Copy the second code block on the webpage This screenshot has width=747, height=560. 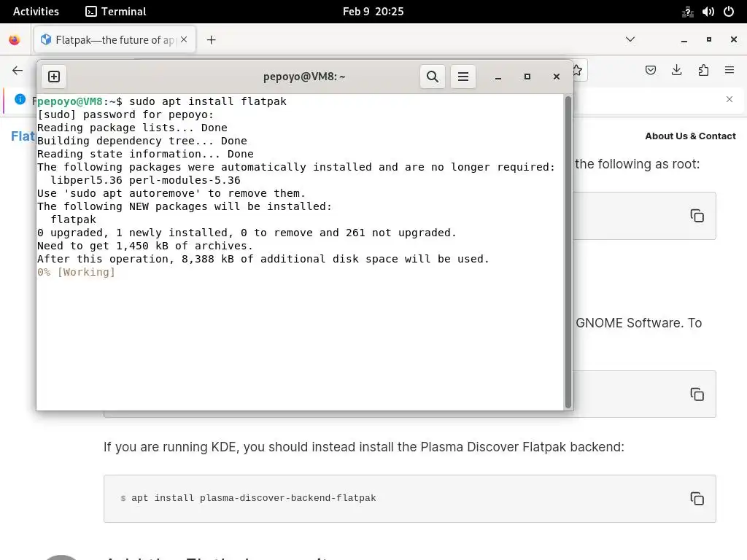pyautogui.click(x=697, y=394)
